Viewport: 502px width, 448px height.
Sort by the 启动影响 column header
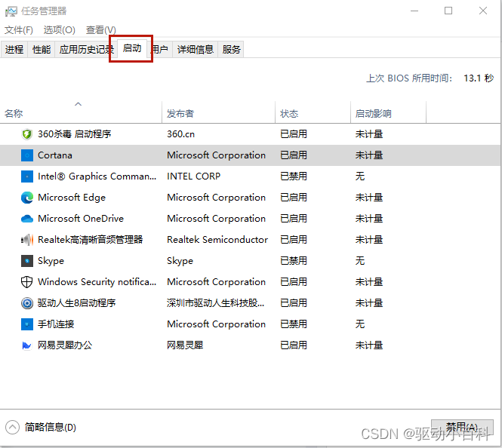[x=388, y=113]
